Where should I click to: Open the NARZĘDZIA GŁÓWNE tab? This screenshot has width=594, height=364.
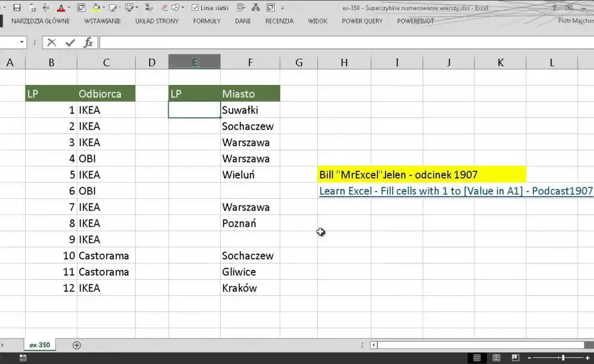pos(40,21)
